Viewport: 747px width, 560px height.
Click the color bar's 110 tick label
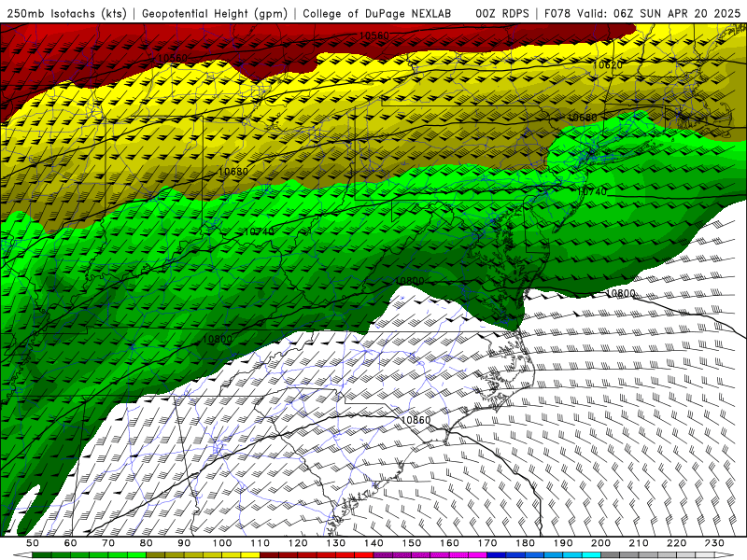[261, 543]
